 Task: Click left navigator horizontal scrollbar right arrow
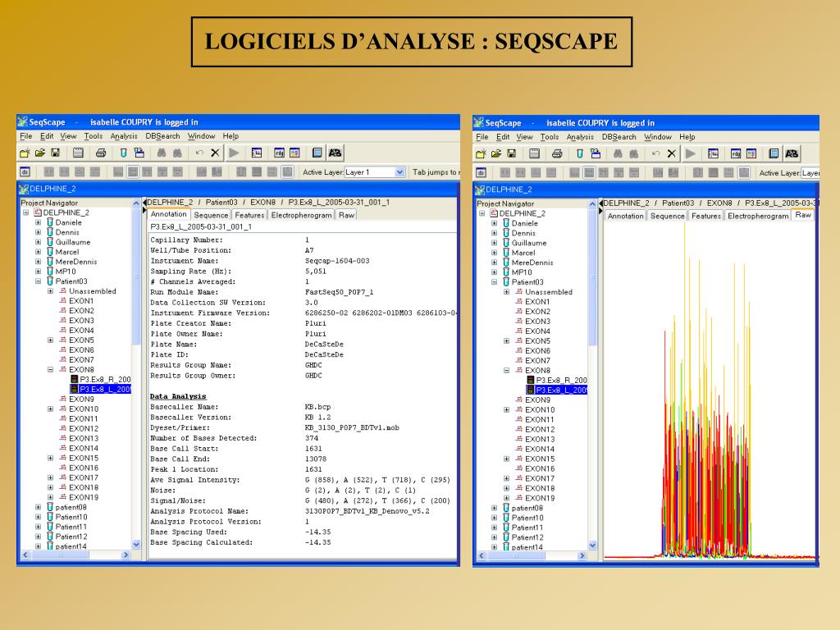click(126, 555)
